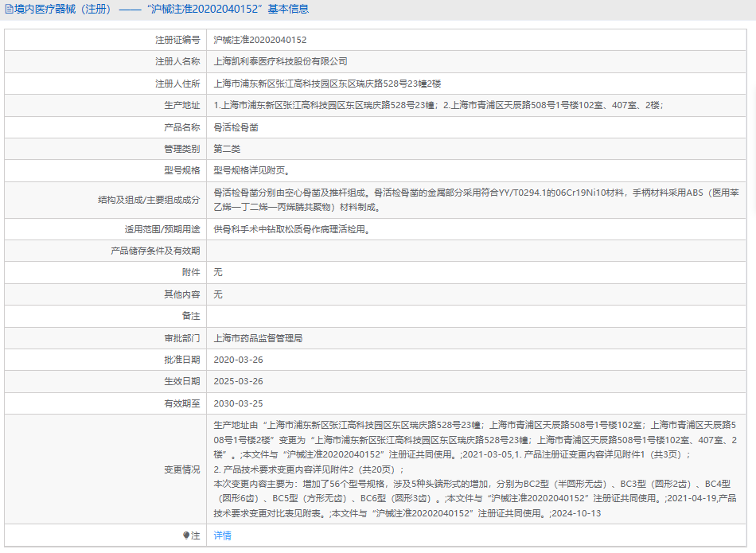Click the empty 备注 value cell

coord(477,316)
